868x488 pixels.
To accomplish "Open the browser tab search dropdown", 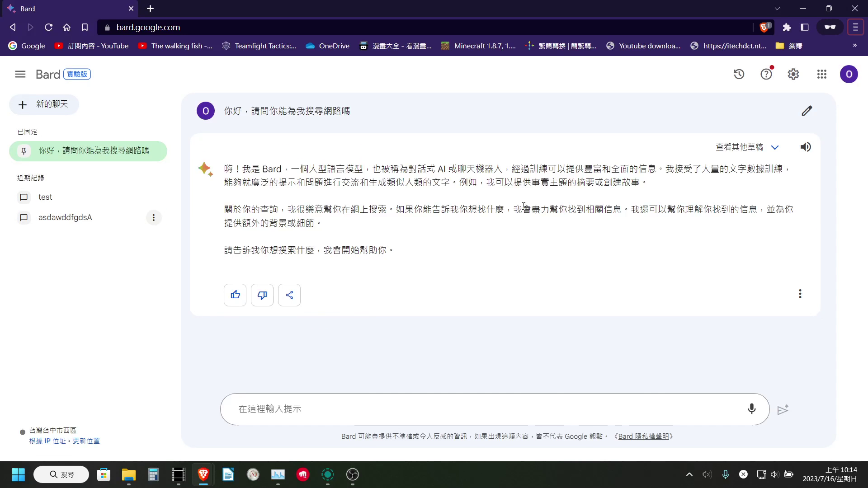I will [777, 9].
